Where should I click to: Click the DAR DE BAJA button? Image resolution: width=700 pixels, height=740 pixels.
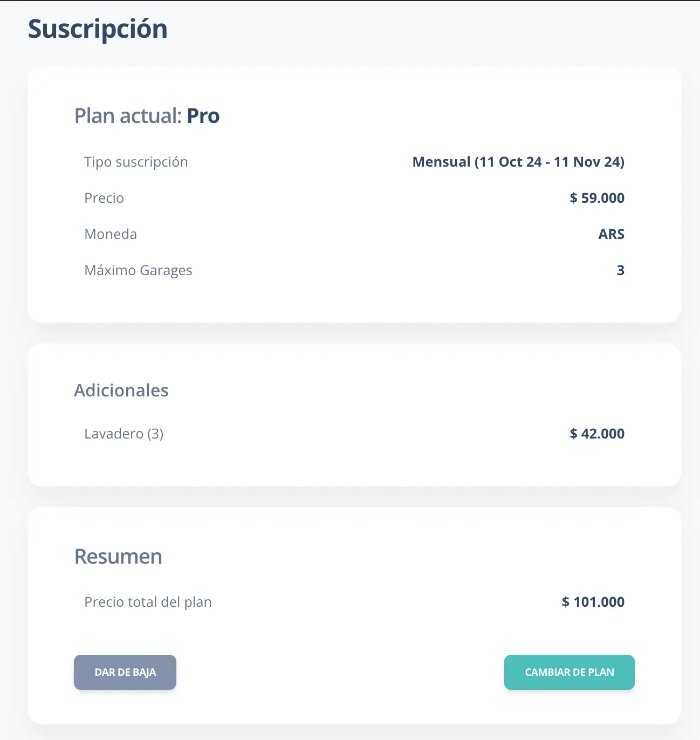[125, 672]
